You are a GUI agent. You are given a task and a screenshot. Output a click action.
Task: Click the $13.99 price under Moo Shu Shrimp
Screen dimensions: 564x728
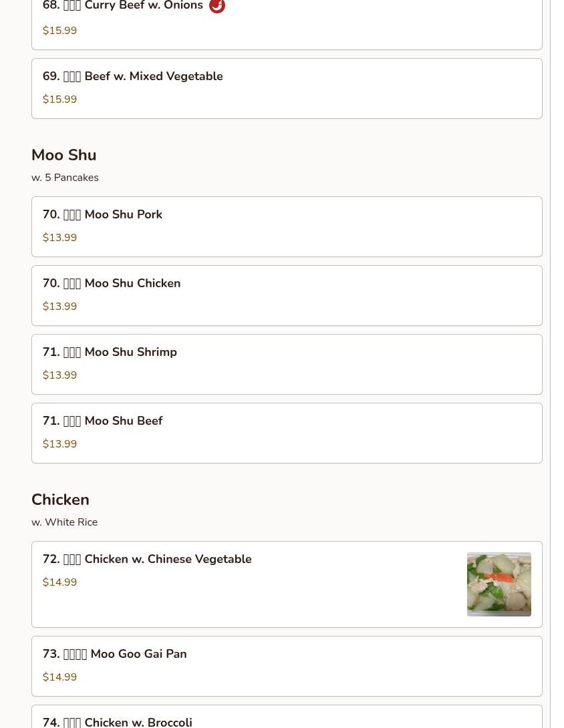[x=59, y=375]
